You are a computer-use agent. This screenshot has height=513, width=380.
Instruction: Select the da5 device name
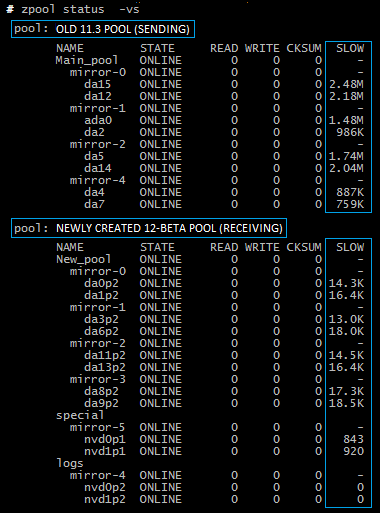(x=94, y=156)
